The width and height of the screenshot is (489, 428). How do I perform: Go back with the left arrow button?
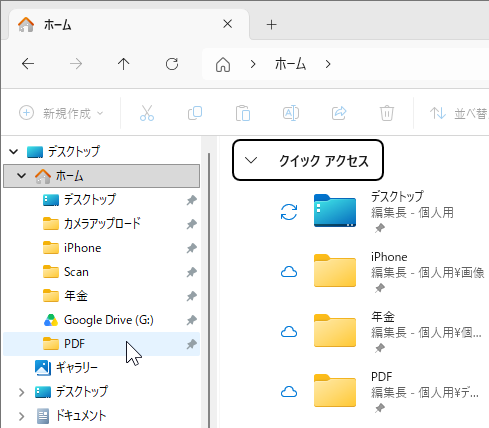click(x=28, y=64)
